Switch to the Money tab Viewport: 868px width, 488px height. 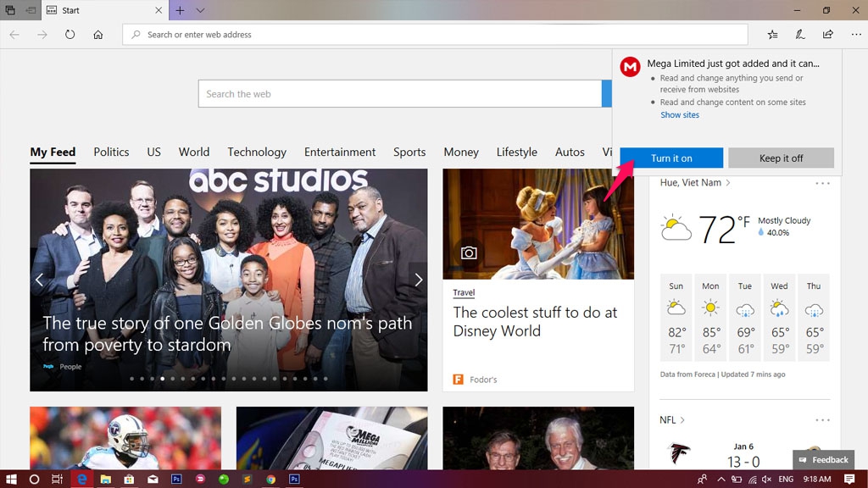(460, 152)
